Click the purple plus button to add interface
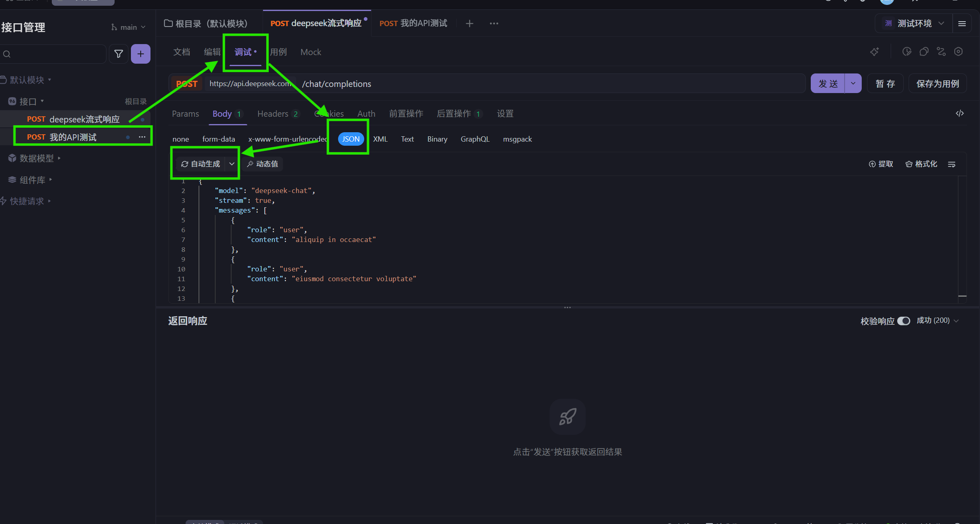Screen dimensions: 980x524 pyautogui.click(x=141, y=54)
